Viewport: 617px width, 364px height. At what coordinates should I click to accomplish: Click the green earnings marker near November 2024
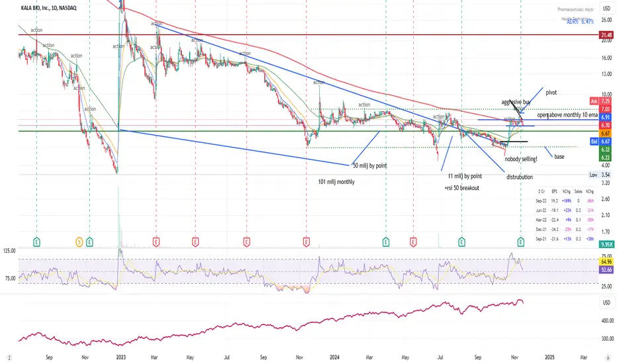520,242
